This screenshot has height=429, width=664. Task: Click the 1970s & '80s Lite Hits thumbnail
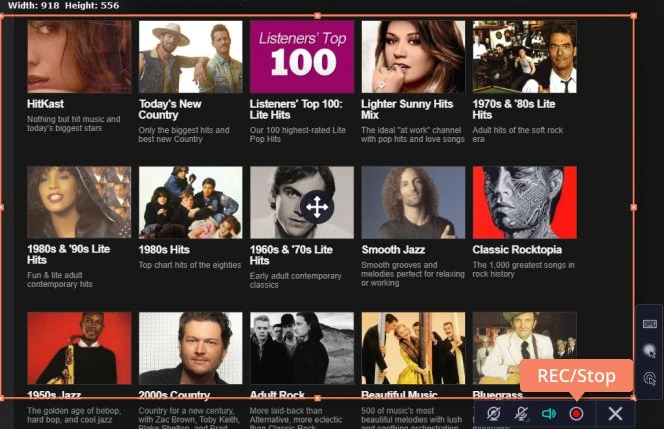pyautogui.click(x=524, y=57)
